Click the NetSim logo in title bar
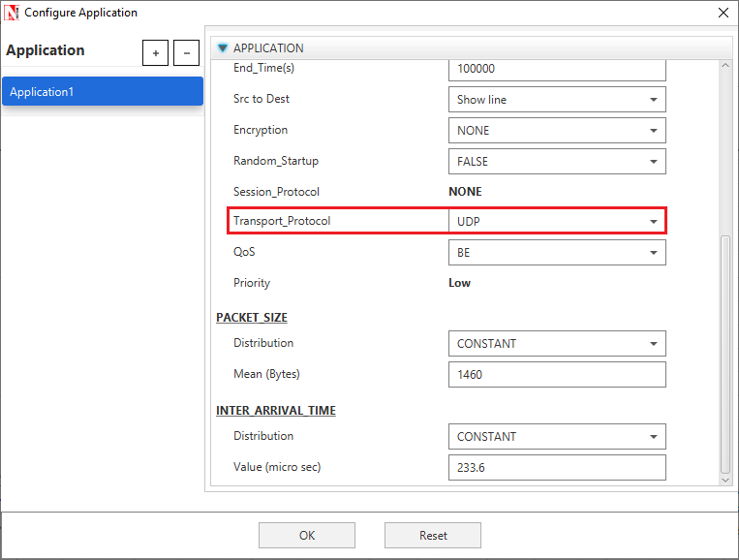 [13, 13]
